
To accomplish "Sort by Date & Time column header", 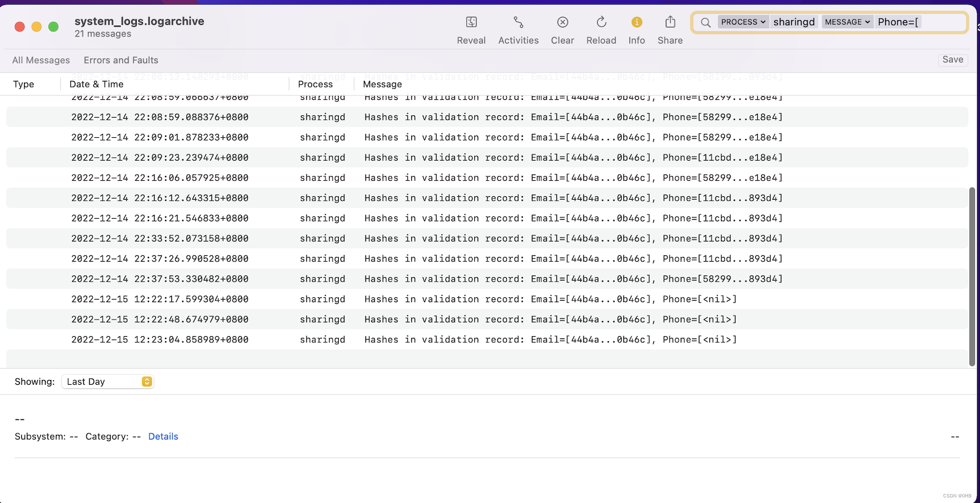I will [x=97, y=84].
